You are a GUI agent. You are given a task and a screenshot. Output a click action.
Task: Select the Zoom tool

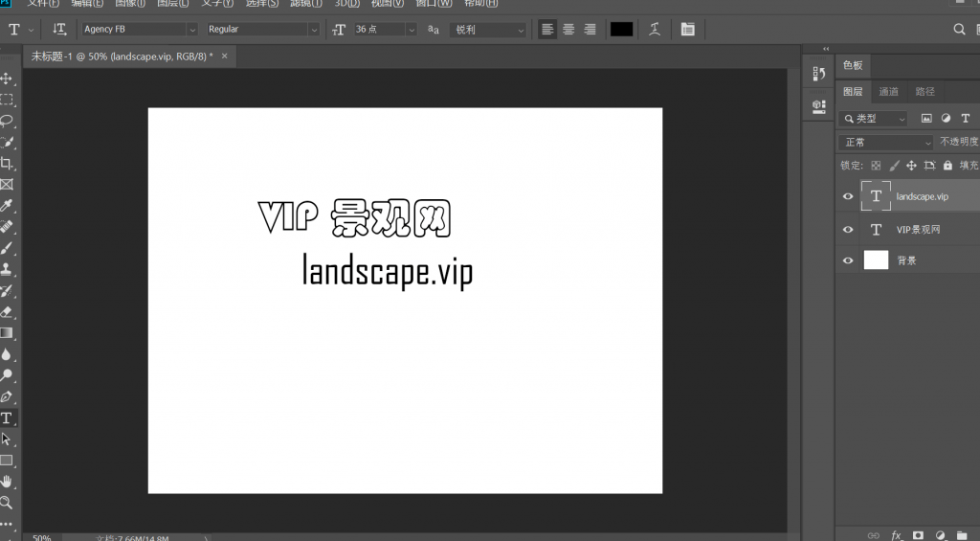(x=7, y=503)
